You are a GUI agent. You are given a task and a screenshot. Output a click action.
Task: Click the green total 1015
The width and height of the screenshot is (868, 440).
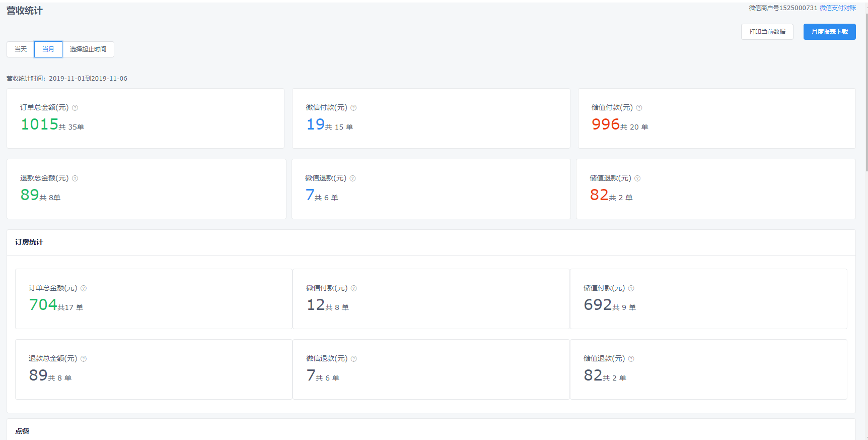click(40, 124)
